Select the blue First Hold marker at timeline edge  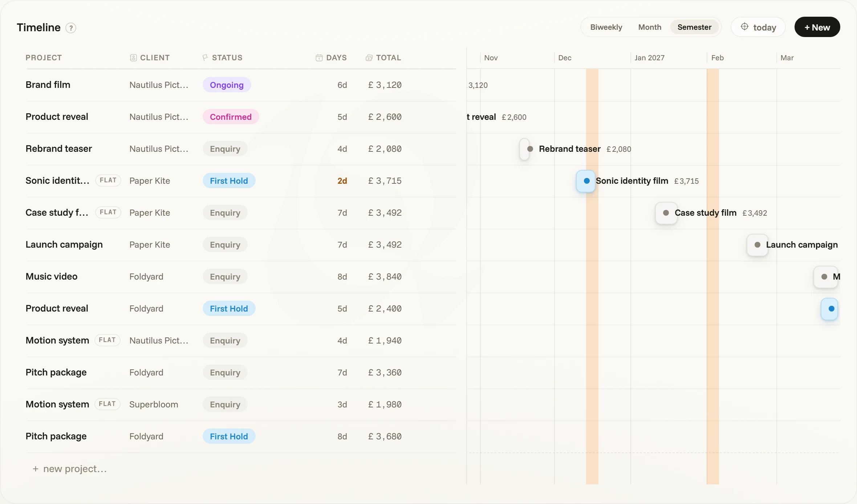coord(830,309)
